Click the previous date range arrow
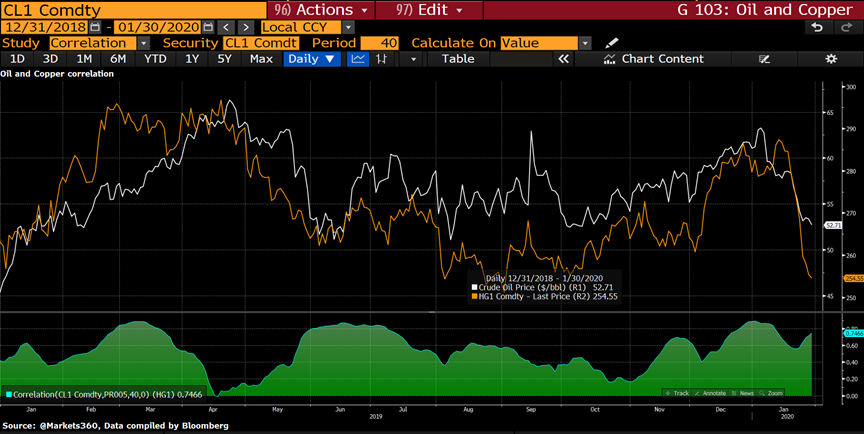864x434 pixels. [x=225, y=27]
